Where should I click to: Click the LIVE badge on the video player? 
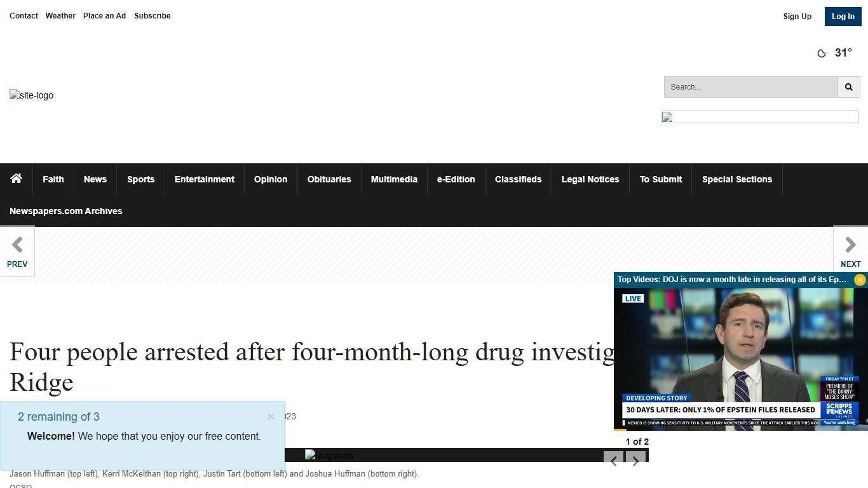(633, 298)
